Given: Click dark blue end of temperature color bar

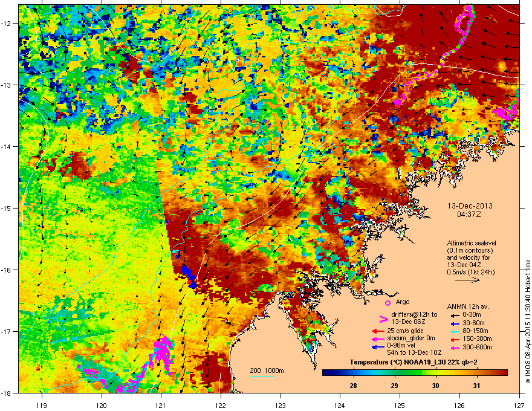Looking at the screenshot, I should pyautogui.click(x=326, y=373).
